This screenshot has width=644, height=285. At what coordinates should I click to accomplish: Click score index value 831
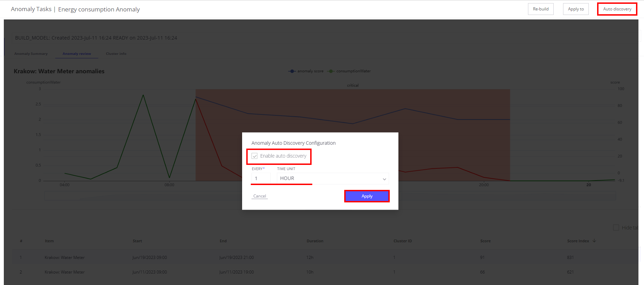pos(570,258)
